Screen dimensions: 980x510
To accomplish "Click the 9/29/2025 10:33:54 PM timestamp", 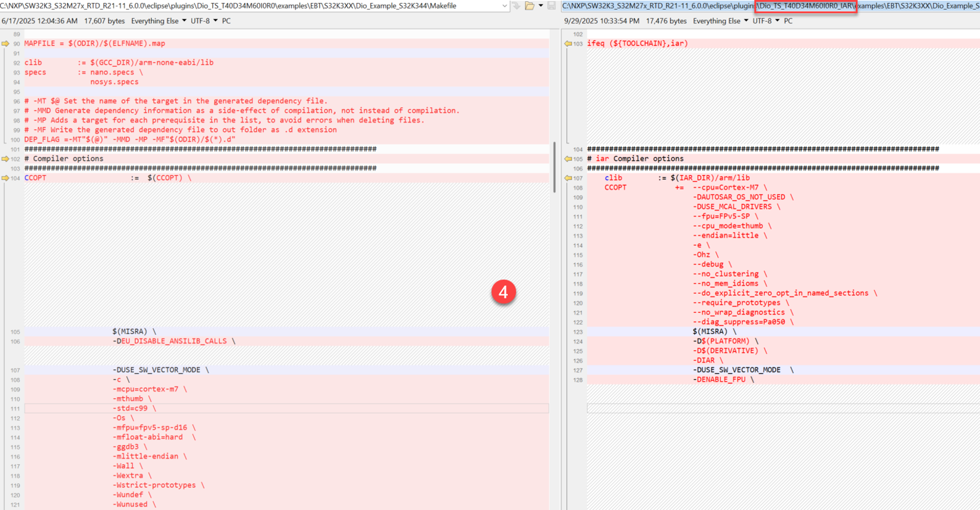I will click(x=602, y=21).
